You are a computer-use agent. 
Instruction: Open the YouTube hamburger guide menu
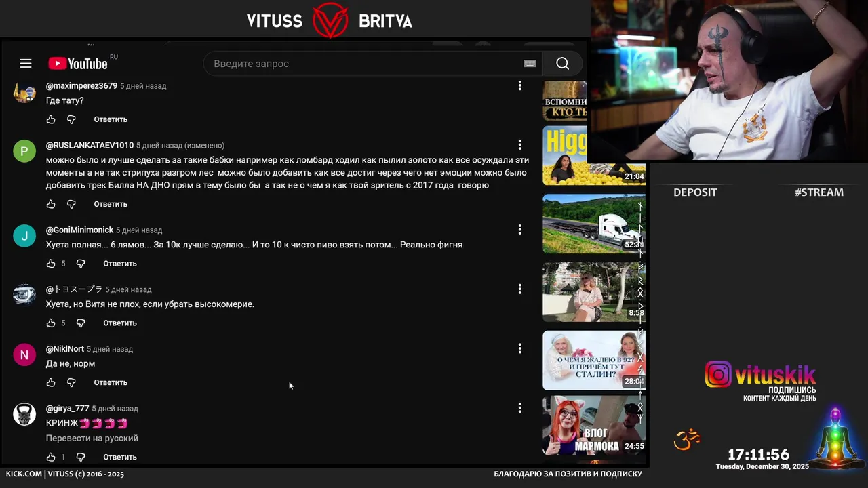tap(26, 64)
